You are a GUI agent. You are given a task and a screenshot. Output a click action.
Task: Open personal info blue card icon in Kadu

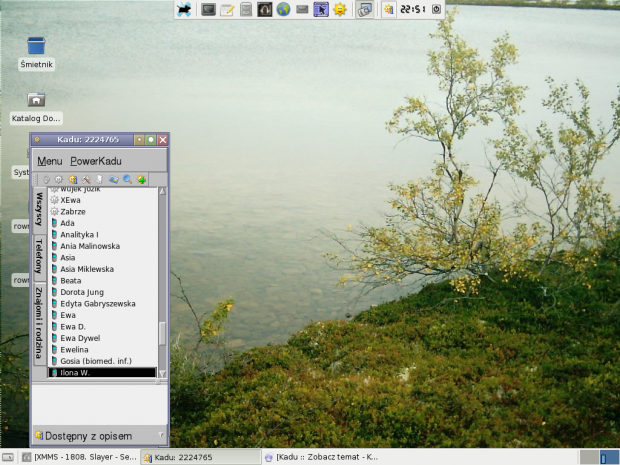point(113,180)
